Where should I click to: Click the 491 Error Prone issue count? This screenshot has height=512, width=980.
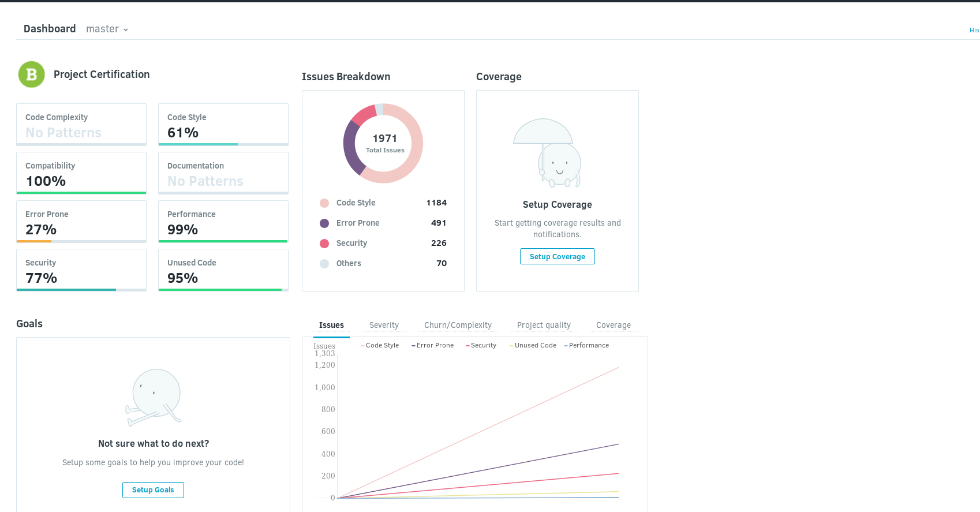click(439, 223)
